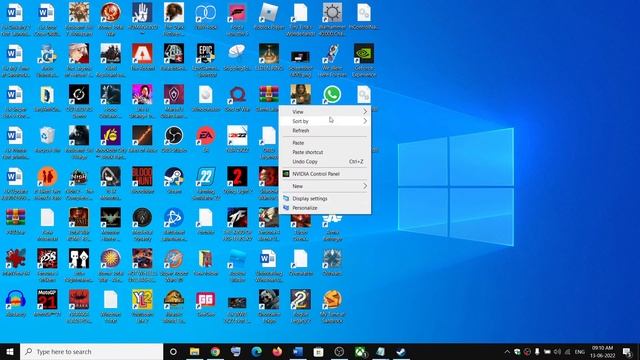The image size is (640, 360).
Task: Click the volume speaker tray icon
Action: (557, 351)
